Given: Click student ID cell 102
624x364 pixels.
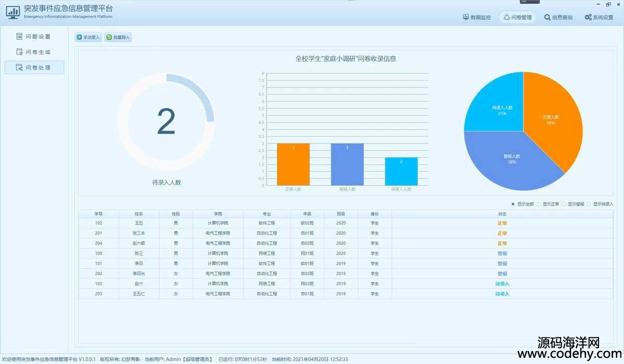Looking at the screenshot, I should click(x=99, y=223).
